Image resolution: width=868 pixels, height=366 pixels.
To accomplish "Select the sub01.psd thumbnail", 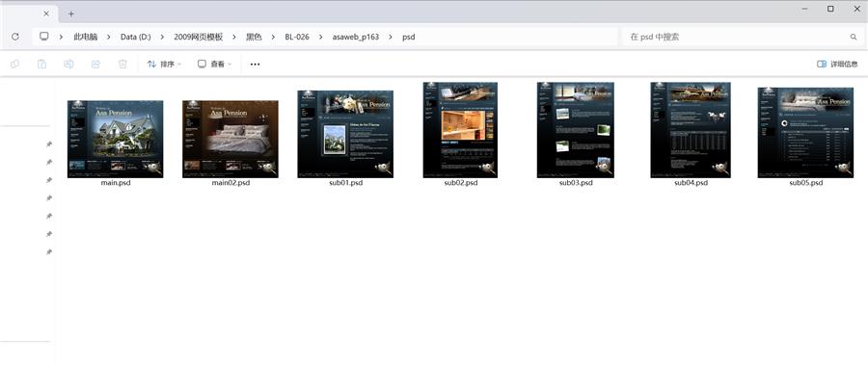I will (345, 134).
